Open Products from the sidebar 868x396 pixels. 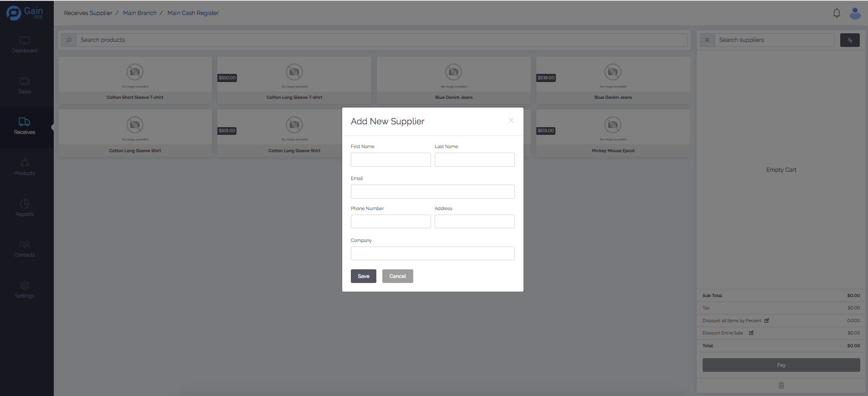click(25, 163)
